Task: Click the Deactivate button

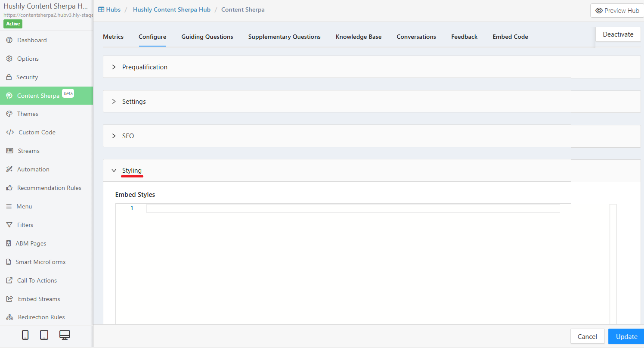Action: (618, 34)
